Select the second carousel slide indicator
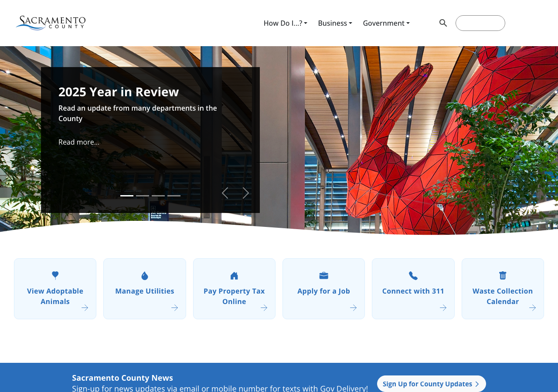 click(x=143, y=196)
